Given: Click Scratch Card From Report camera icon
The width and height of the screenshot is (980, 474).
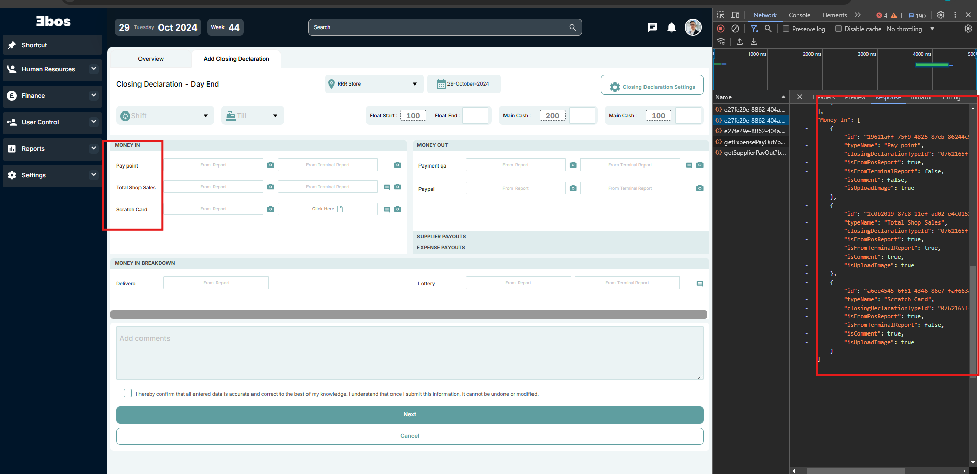Looking at the screenshot, I should click(271, 209).
